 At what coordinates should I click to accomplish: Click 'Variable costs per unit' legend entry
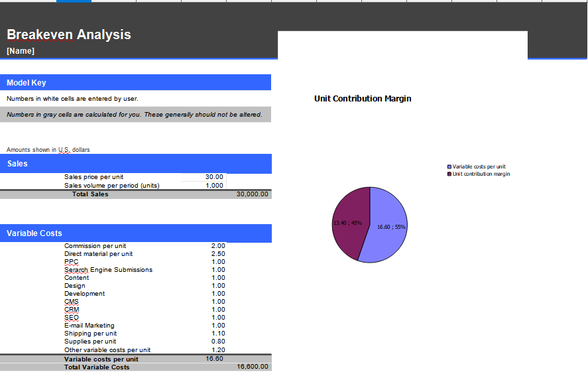[476, 166]
